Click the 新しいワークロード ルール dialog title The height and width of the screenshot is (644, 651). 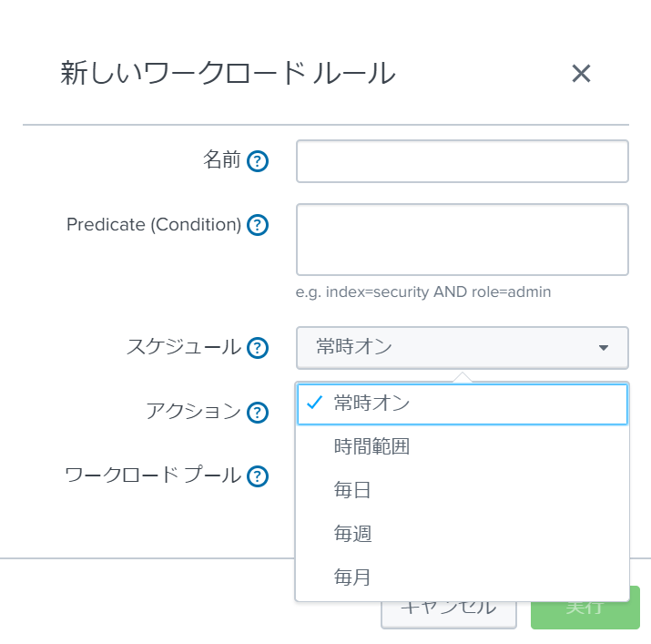click(x=228, y=74)
